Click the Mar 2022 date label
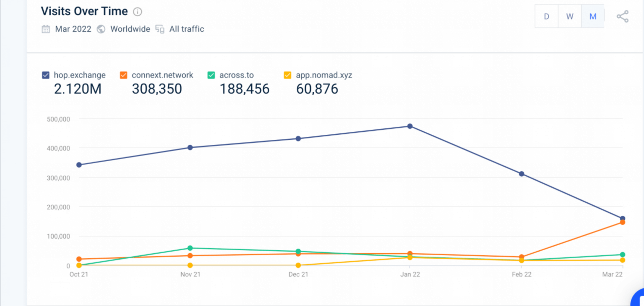This screenshot has height=306, width=644. [73, 29]
